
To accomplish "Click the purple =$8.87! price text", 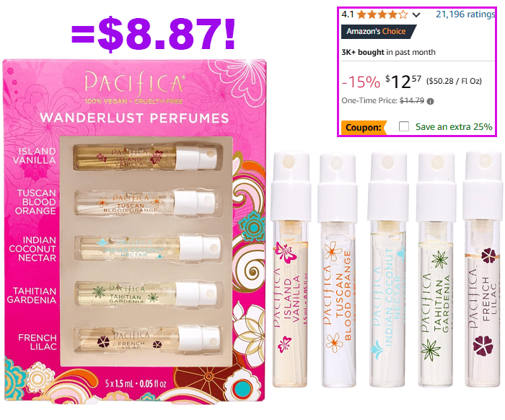I will 153,33.
